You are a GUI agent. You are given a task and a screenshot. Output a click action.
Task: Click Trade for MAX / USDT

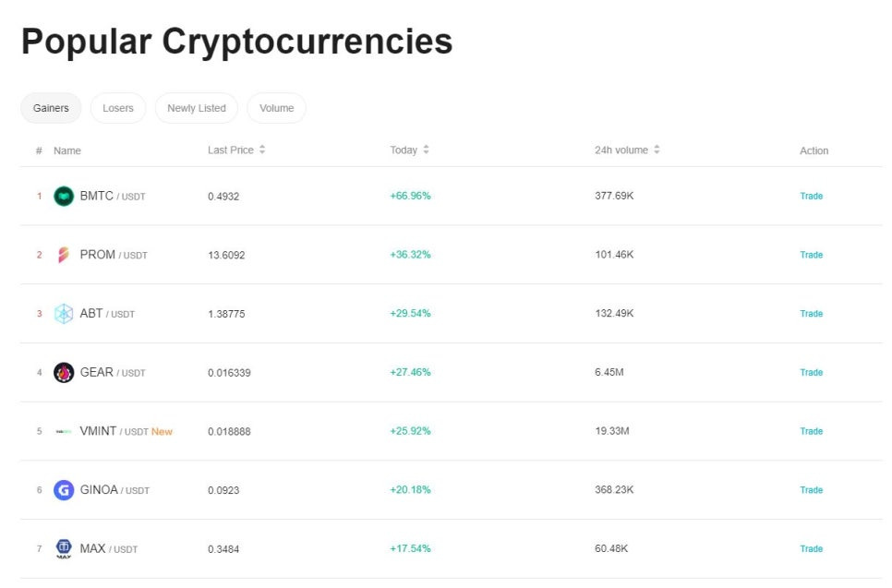click(812, 548)
